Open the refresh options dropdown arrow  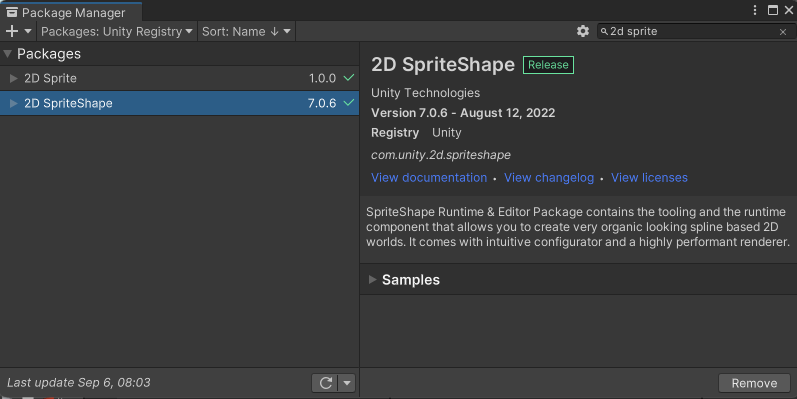(x=347, y=383)
